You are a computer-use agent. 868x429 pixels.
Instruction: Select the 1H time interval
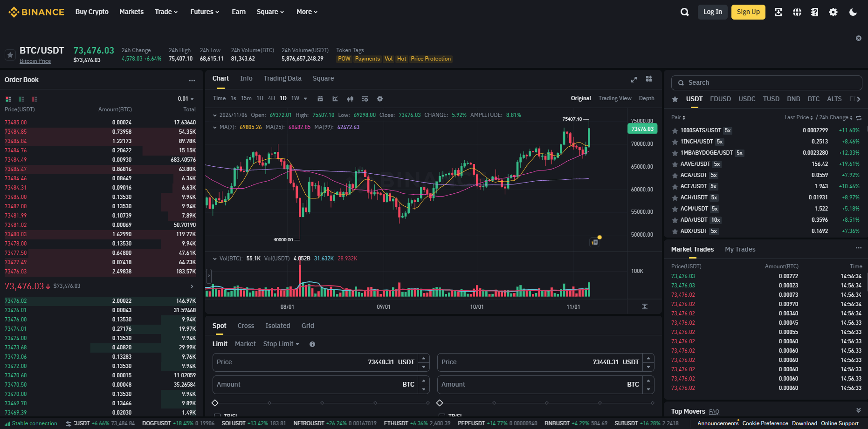(x=260, y=98)
